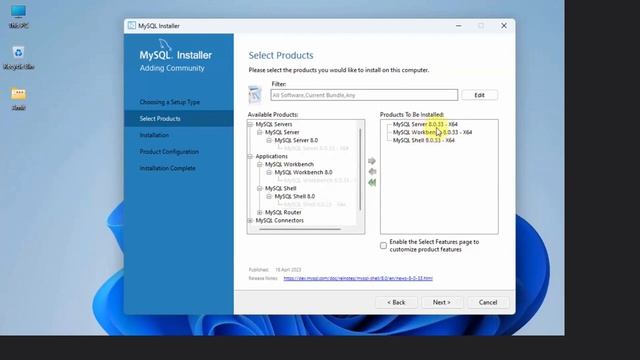The width and height of the screenshot is (640, 360).
Task: Minimize the MySQL Installer window
Action: click(x=459, y=26)
